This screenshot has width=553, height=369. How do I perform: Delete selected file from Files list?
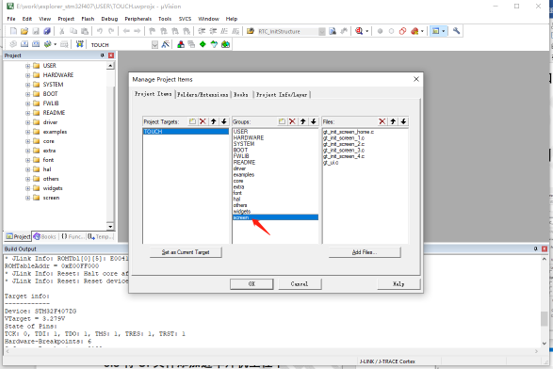(x=382, y=121)
